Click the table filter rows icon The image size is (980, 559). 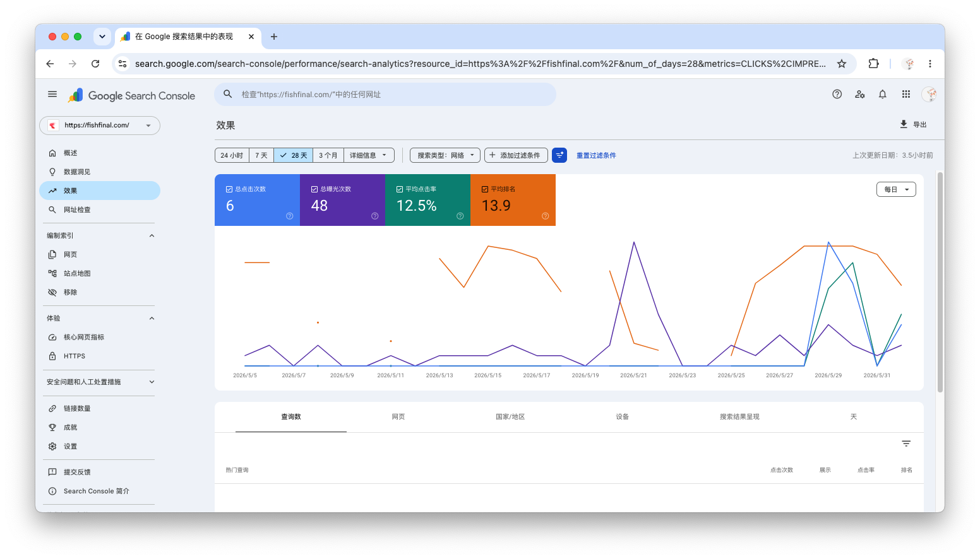905,444
